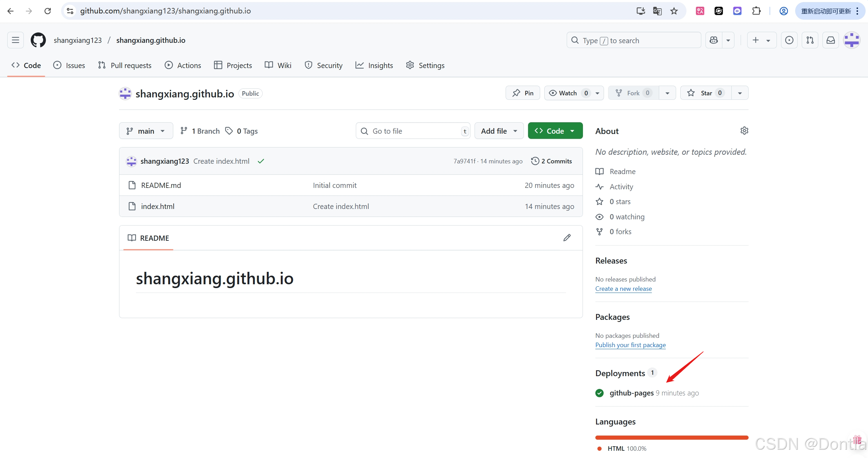868x458 pixels.
Task: Open the GitHub hamburger navigation menu
Action: [x=16, y=40]
